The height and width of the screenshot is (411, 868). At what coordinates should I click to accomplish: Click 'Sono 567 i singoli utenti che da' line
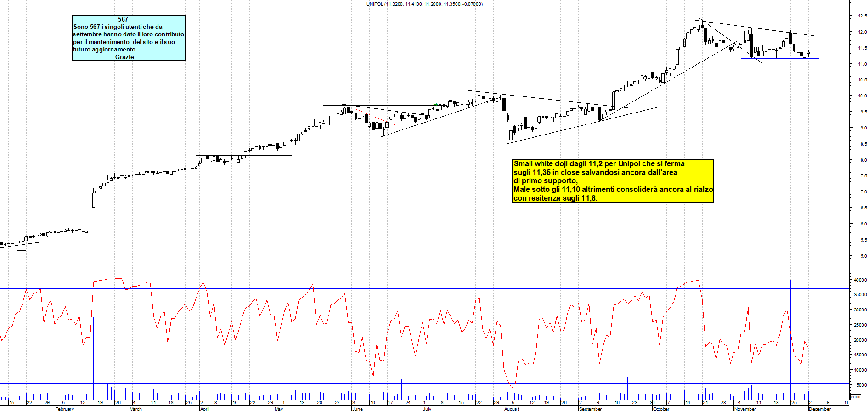(118, 27)
